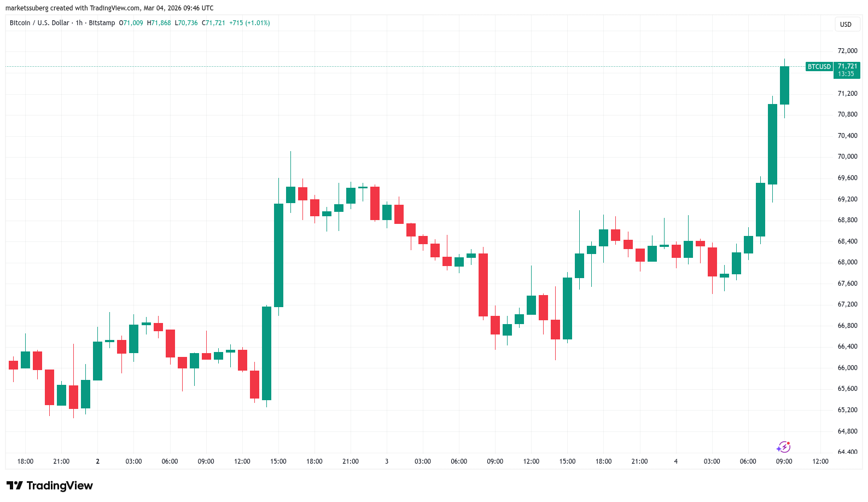Click the 66,000 price axis label

(x=847, y=368)
